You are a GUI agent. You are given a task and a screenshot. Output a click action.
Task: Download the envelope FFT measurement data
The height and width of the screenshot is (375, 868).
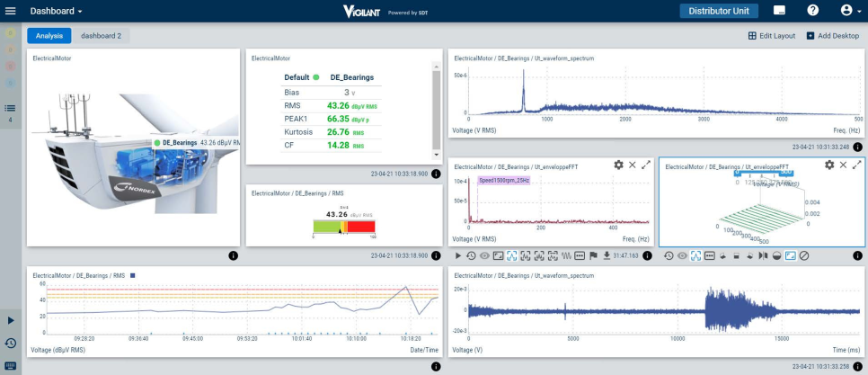click(x=607, y=255)
